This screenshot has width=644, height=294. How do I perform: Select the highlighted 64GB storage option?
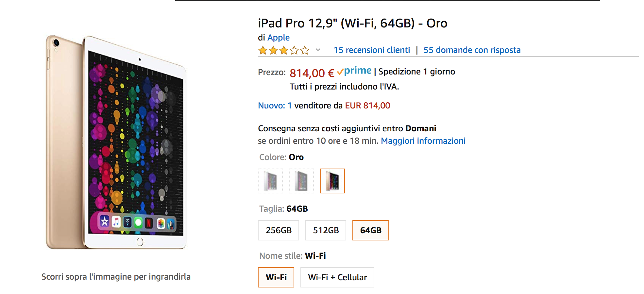tap(370, 230)
